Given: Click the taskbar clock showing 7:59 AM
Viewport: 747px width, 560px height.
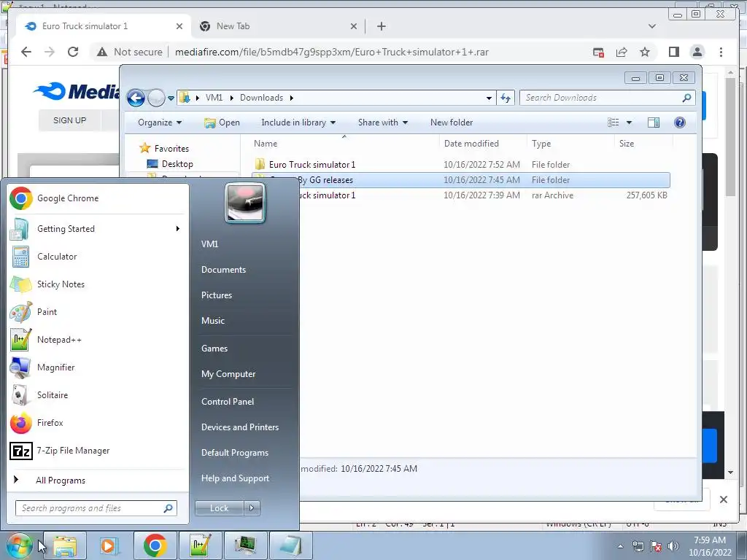Looking at the screenshot, I should click(710, 546).
